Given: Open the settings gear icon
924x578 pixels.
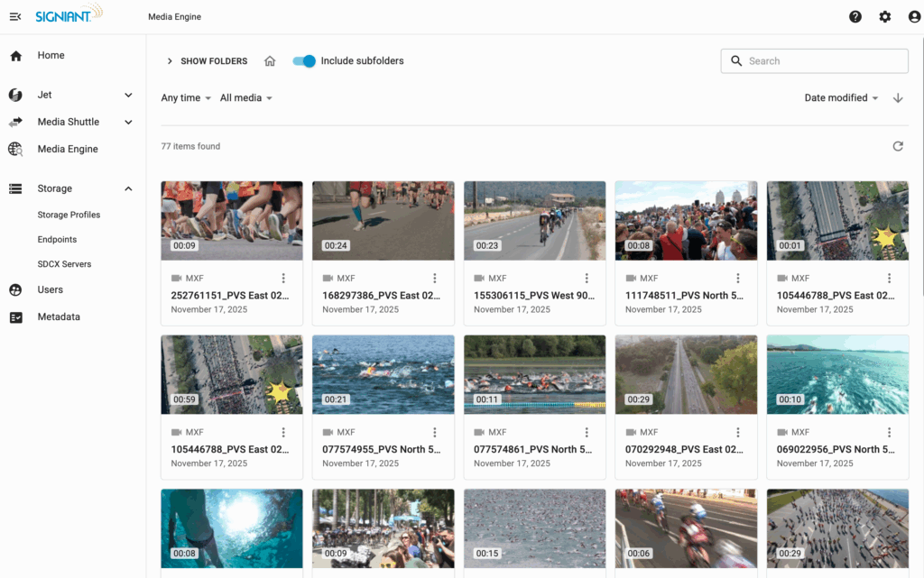Looking at the screenshot, I should click(885, 17).
